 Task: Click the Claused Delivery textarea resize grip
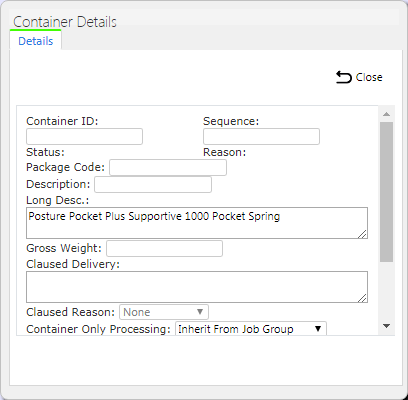[x=362, y=298]
